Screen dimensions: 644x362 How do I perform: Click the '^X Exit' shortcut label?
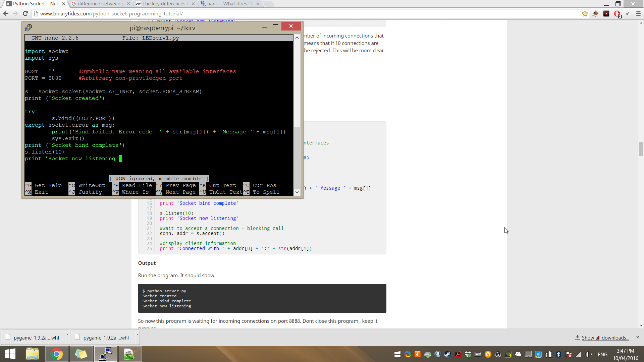tap(36, 192)
